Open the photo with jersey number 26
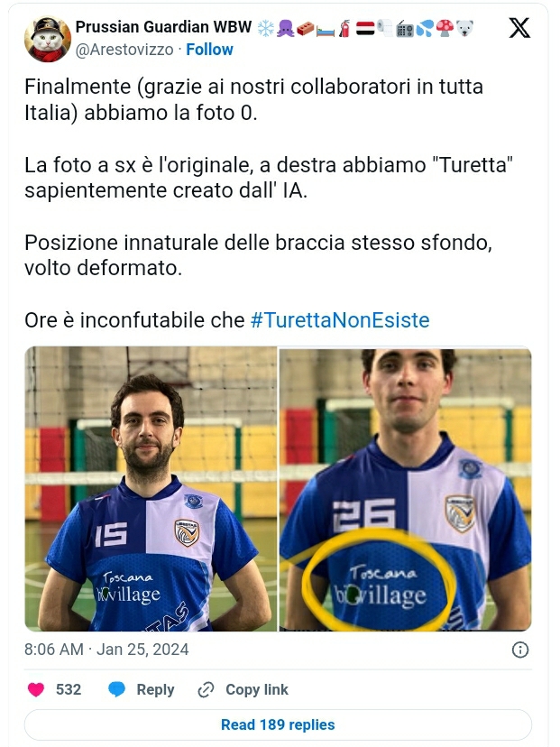 (x=405, y=489)
